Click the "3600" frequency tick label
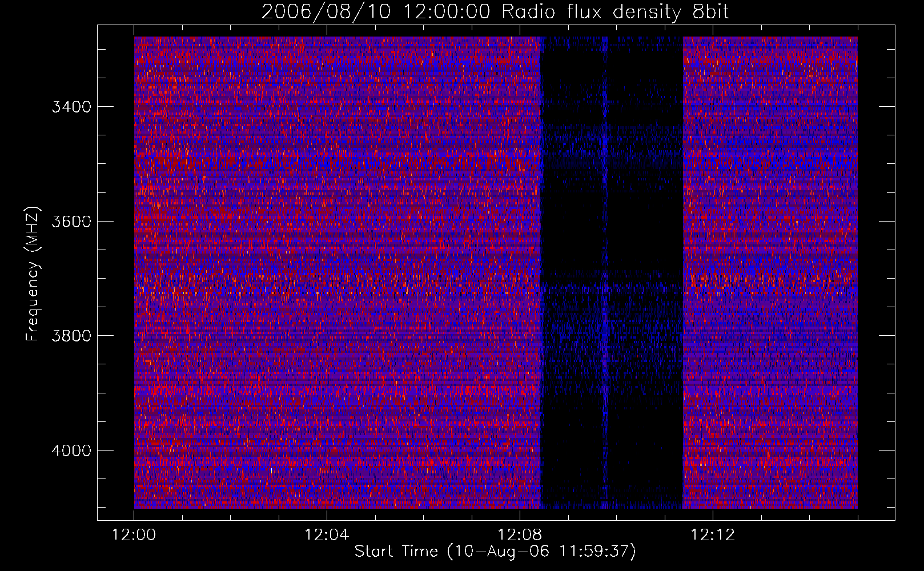Screen dimensions: 924x571 point(71,222)
